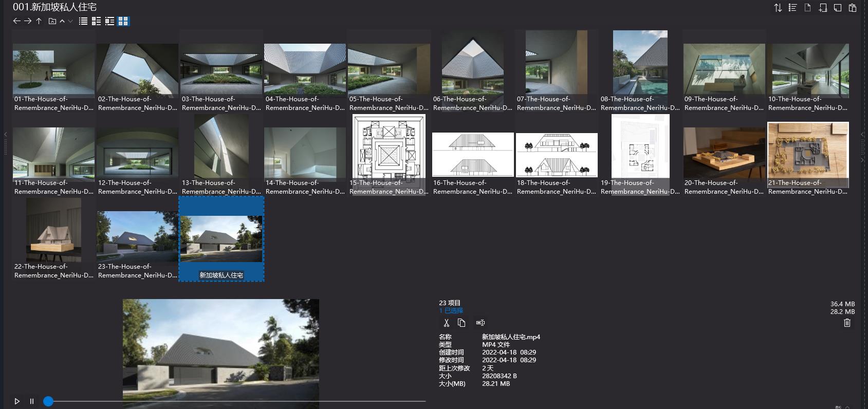Click the back navigation arrow
Screen dimensions: 868x409
[x=16, y=21]
